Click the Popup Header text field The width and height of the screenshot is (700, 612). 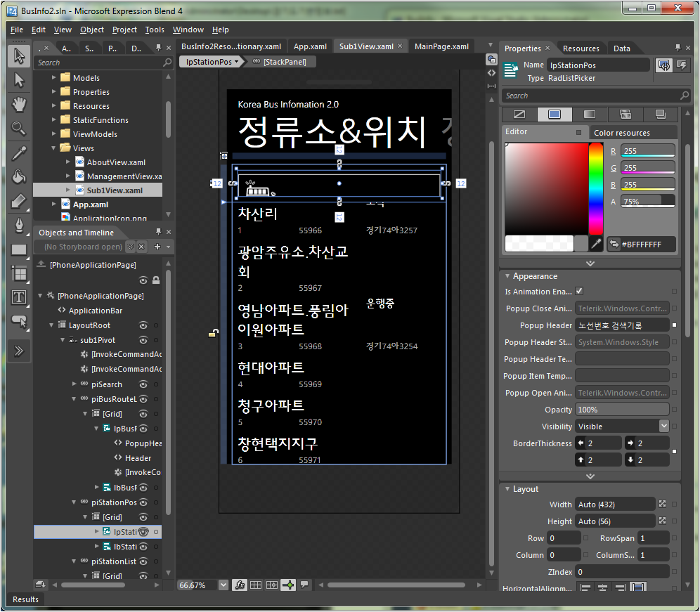point(621,325)
